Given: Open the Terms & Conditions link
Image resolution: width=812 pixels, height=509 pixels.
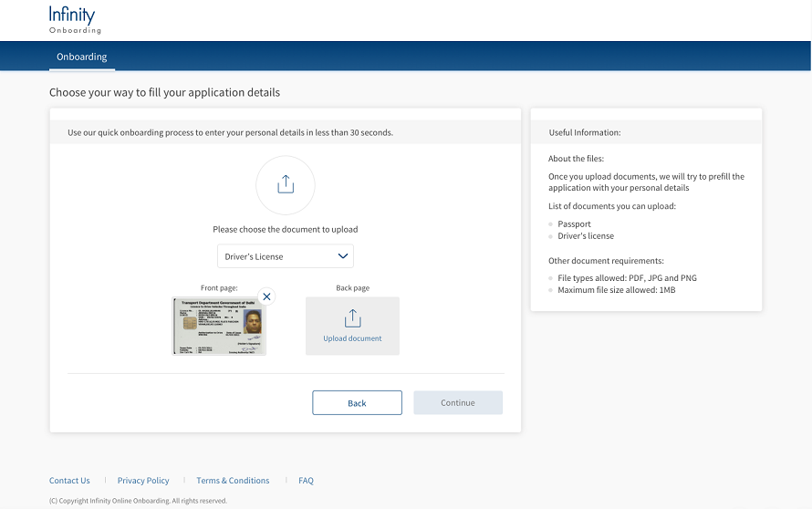Looking at the screenshot, I should click(x=233, y=481).
